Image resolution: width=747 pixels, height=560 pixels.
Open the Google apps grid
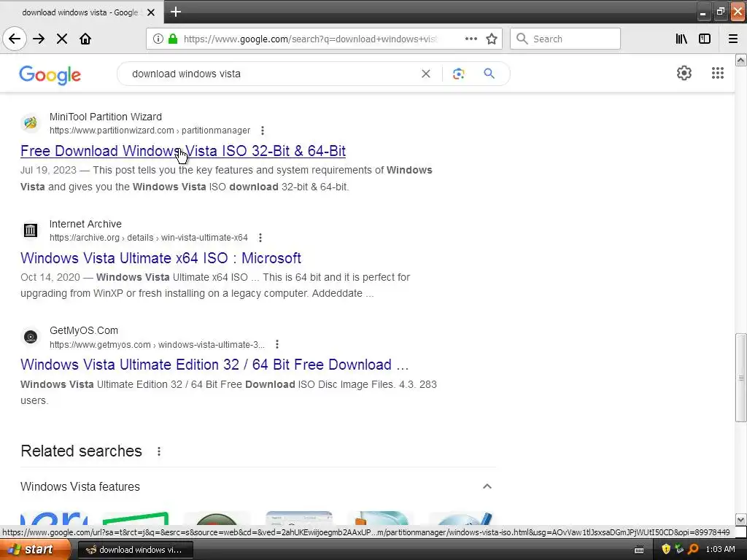[x=718, y=73]
